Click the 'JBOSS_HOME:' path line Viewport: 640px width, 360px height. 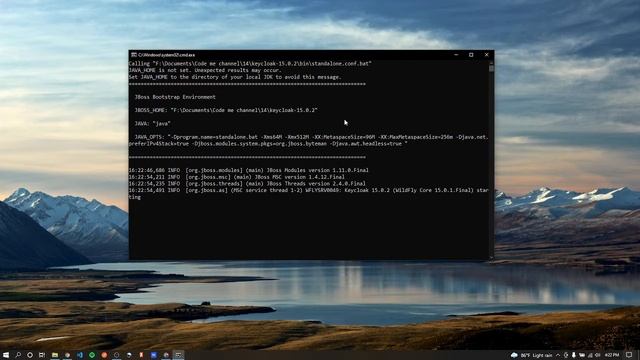[226, 110]
